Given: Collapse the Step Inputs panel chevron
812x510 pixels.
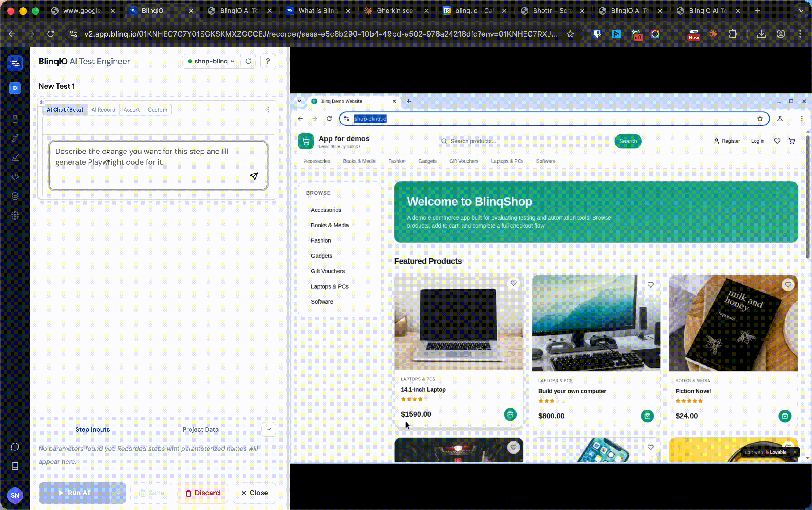Looking at the screenshot, I should 269,429.
